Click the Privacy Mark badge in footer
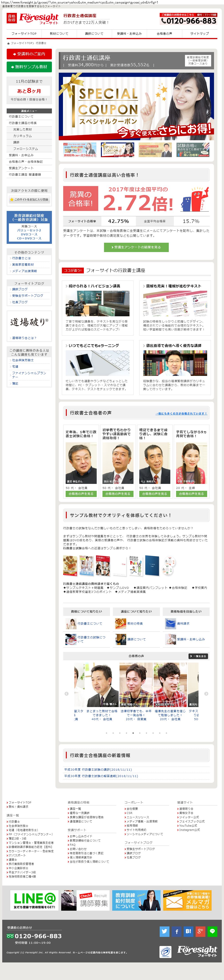 (165, 952)
